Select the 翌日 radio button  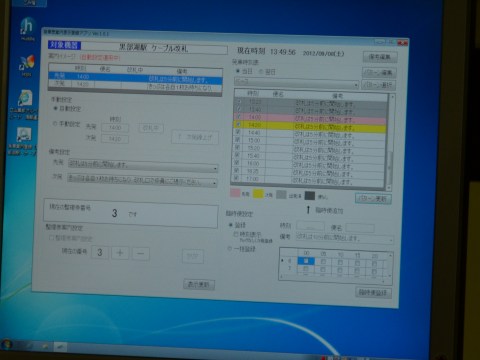click(x=261, y=71)
